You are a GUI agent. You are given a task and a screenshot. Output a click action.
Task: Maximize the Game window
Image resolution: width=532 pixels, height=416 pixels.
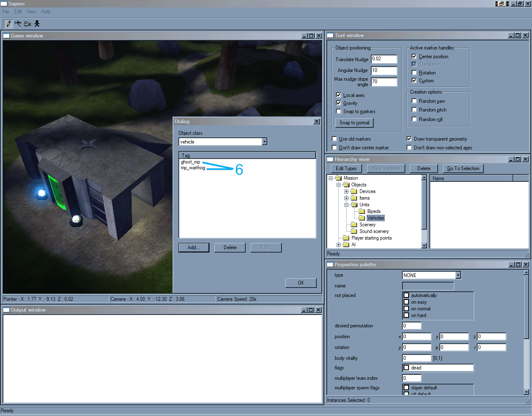(x=311, y=36)
